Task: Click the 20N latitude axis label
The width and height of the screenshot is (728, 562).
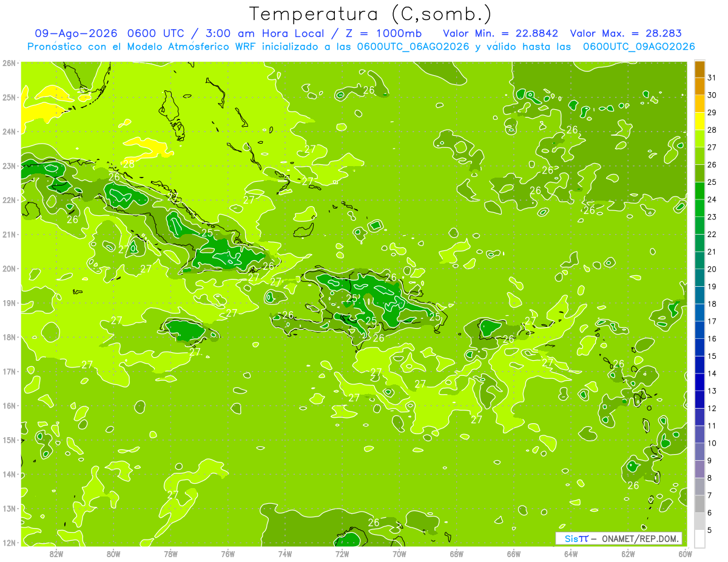Action: pyautogui.click(x=9, y=269)
